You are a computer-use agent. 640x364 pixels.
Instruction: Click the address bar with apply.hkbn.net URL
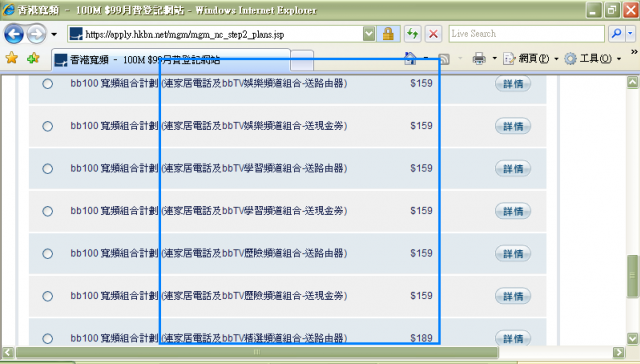[x=215, y=34]
